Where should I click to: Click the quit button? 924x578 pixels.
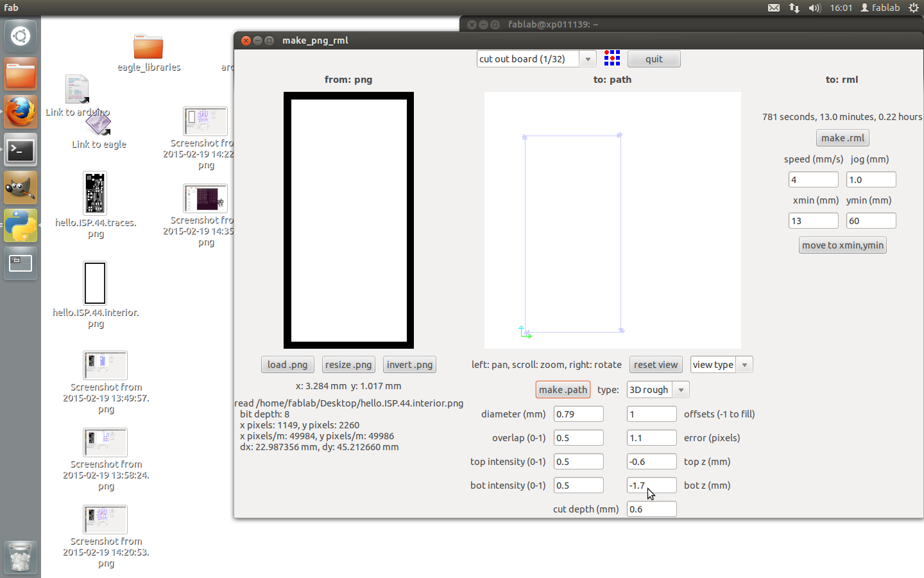tap(654, 59)
